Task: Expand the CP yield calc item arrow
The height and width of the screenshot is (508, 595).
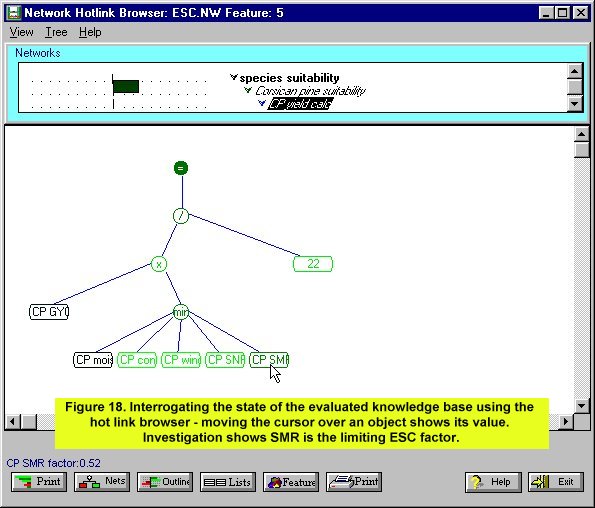Action: (x=262, y=103)
